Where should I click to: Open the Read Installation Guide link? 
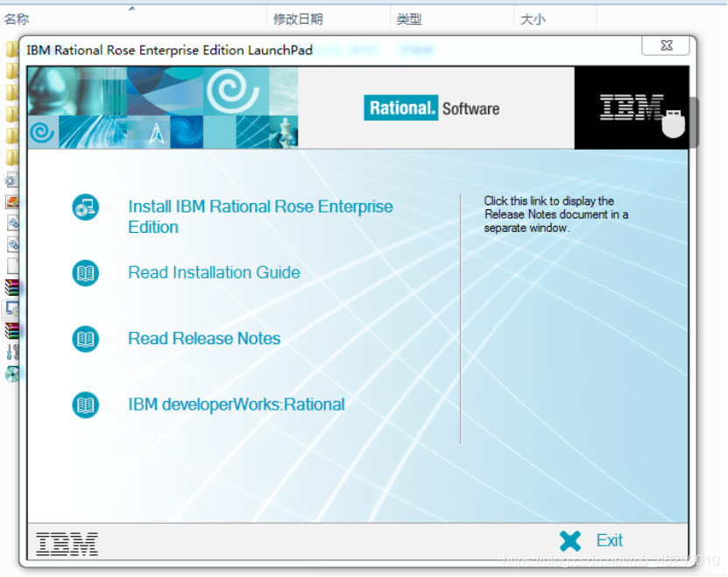pos(214,272)
